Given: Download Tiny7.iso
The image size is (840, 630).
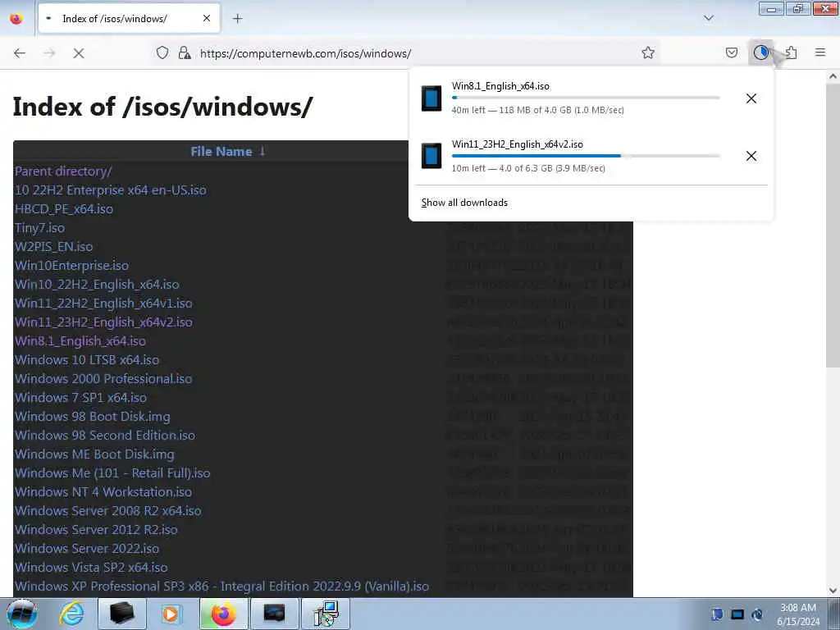Looking at the screenshot, I should point(39,228).
